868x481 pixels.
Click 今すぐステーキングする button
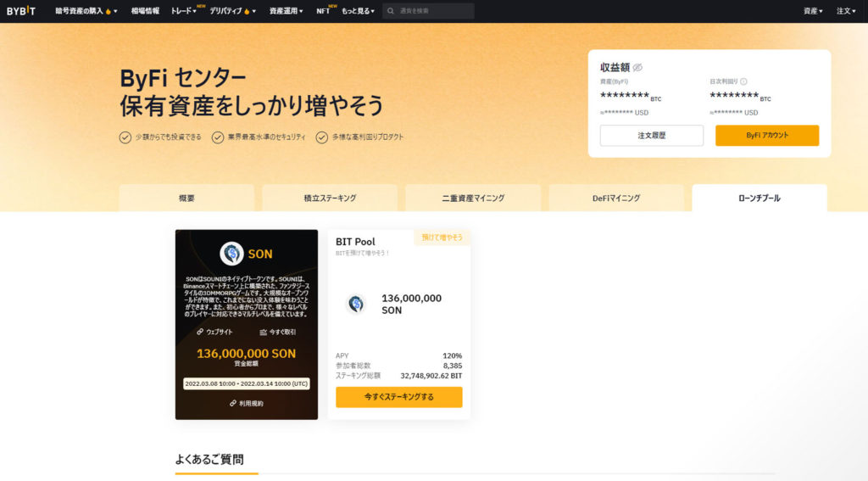point(399,397)
